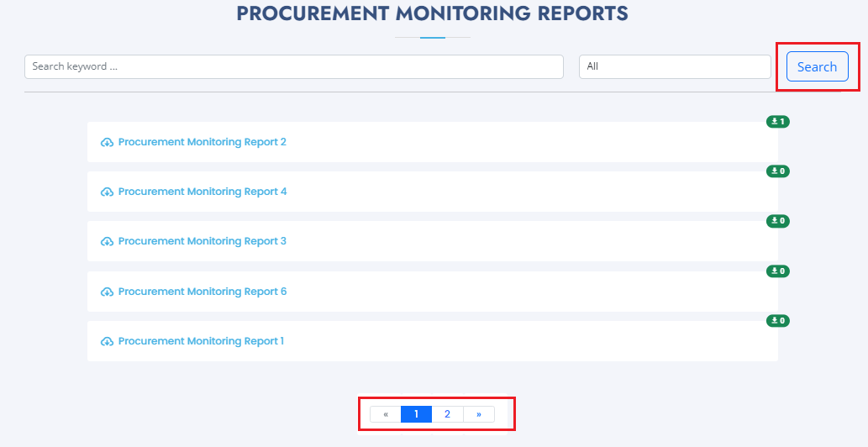Screen dimensions: 868x447
Task: Open Procurement Monitoring Report 1 link
Action: coord(201,341)
